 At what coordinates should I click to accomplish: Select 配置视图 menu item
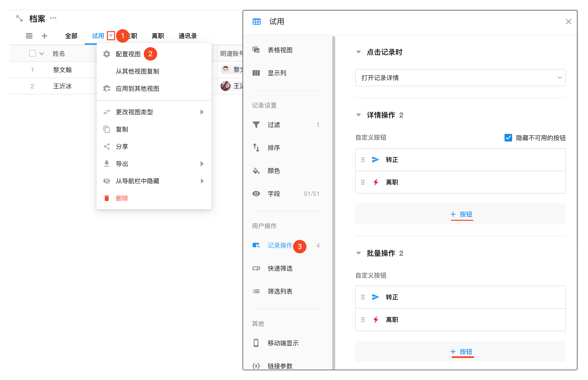(x=128, y=54)
